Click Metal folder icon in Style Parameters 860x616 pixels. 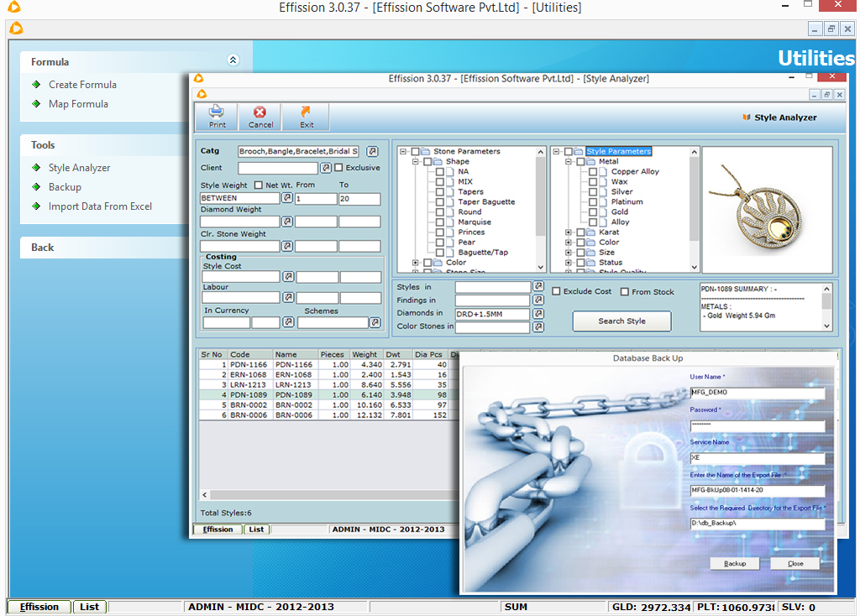coord(590,162)
